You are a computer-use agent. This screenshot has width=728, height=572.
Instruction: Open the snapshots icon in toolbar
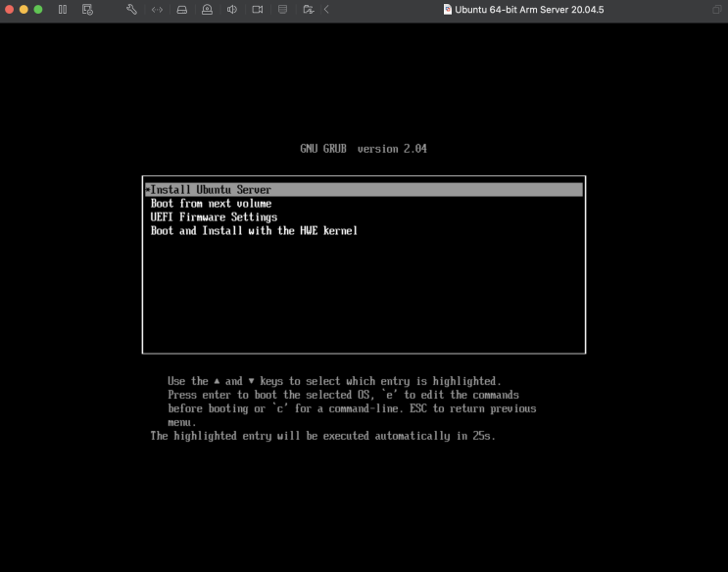[x=87, y=9]
